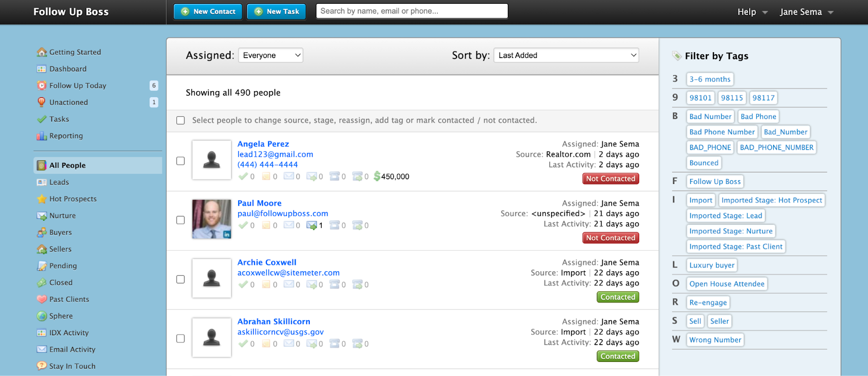Click the Reporting bar chart icon
Viewport: 868px width, 376px height.
pyautogui.click(x=42, y=136)
